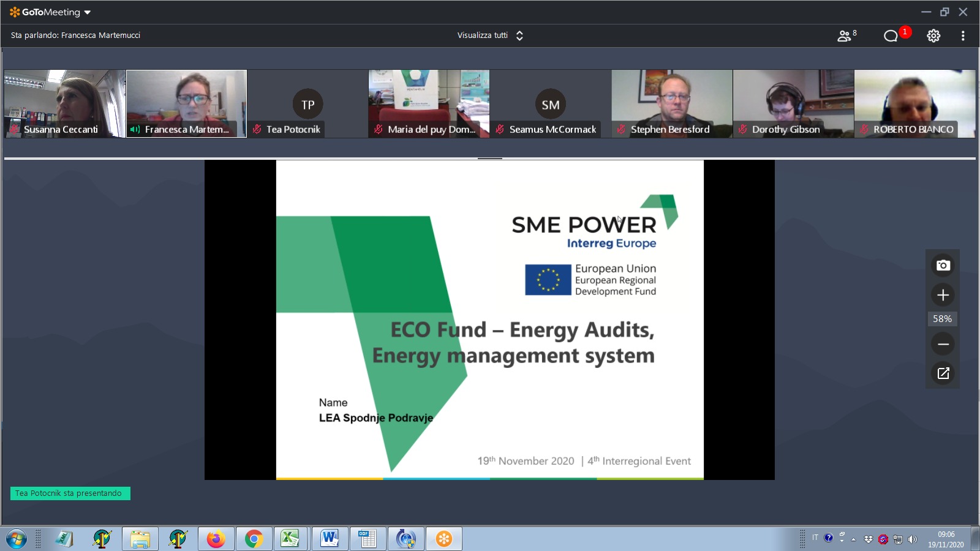
Task: Open Word from the taskbar
Action: coord(330,539)
